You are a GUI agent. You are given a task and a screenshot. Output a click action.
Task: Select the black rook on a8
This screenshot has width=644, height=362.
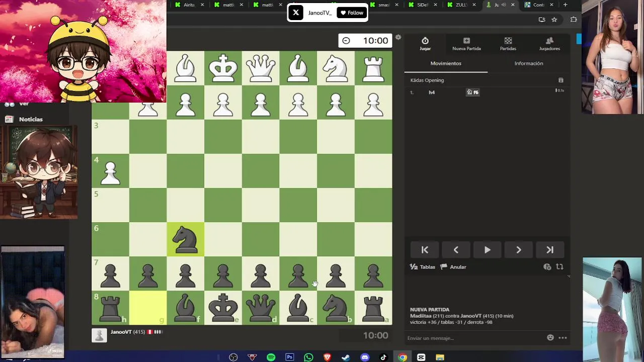click(373, 308)
